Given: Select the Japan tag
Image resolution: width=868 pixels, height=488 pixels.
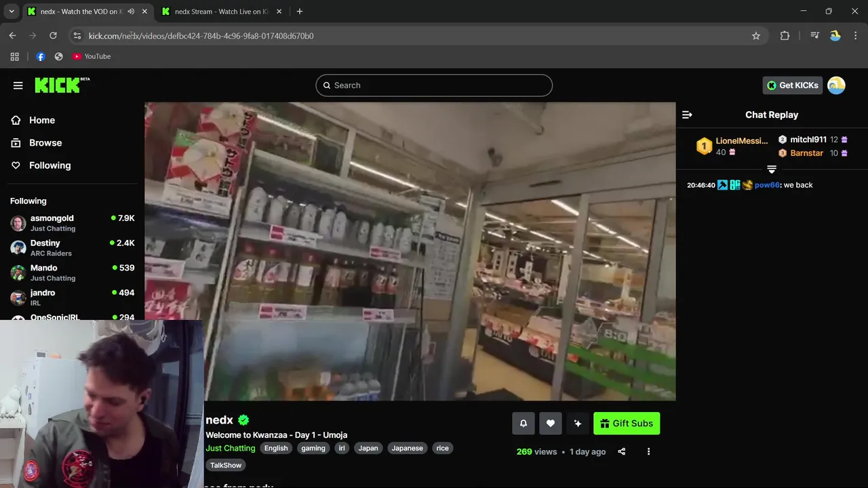Looking at the screenshot, I should [368, 448].
